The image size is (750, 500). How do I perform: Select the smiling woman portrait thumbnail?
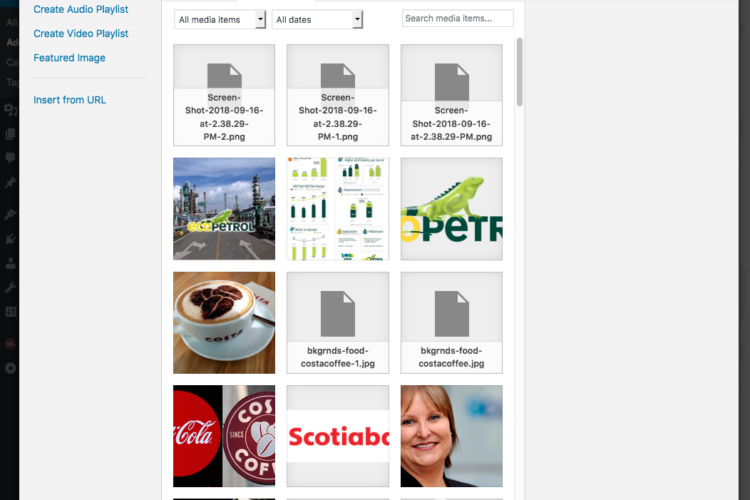coord(452,436)
